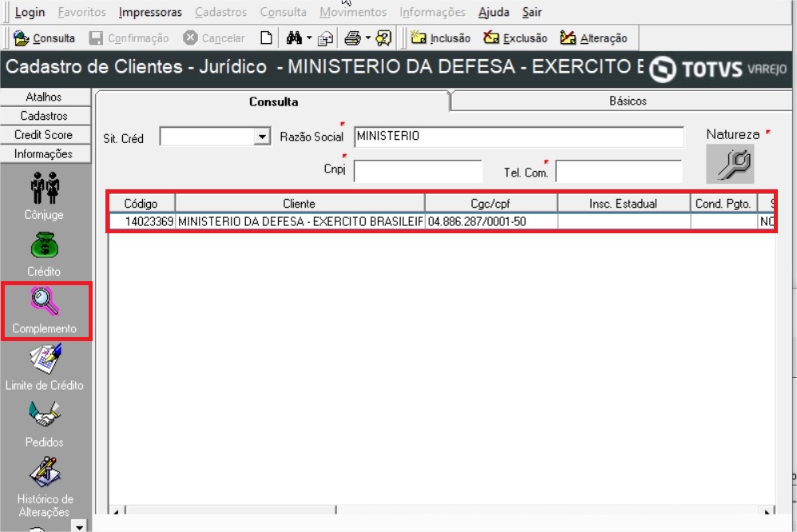The height and width of the screenshot is (532, 797).
Task: Click the Código column header
Action: click(x=141, y=204)
